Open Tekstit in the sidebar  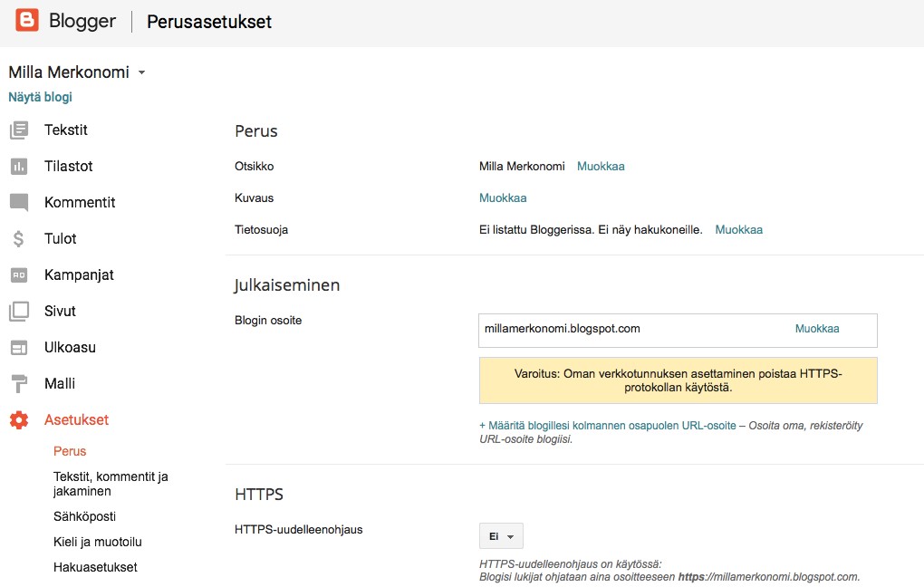coord(65,130)
